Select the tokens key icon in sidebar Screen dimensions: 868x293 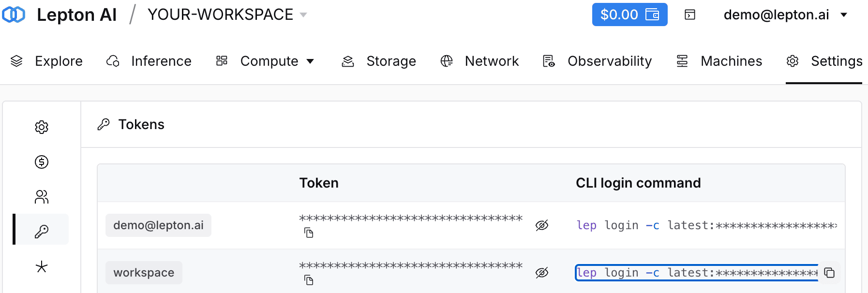[x=42, y=232]
